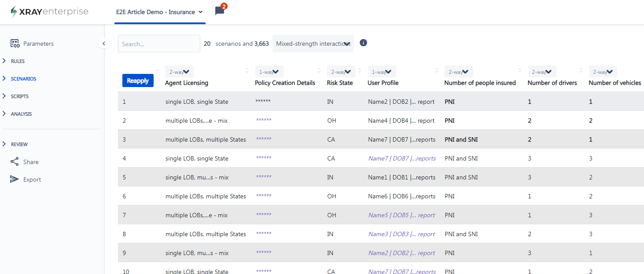Click row 2 Risk State 'OH'
The image size is (644, 274).
pos(331,121)
